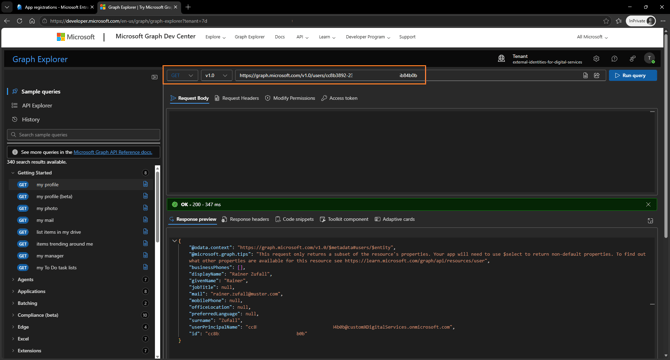Open the Docs navigation link
This screenshot has width=670, height=360.
click(x=280, y=37)
